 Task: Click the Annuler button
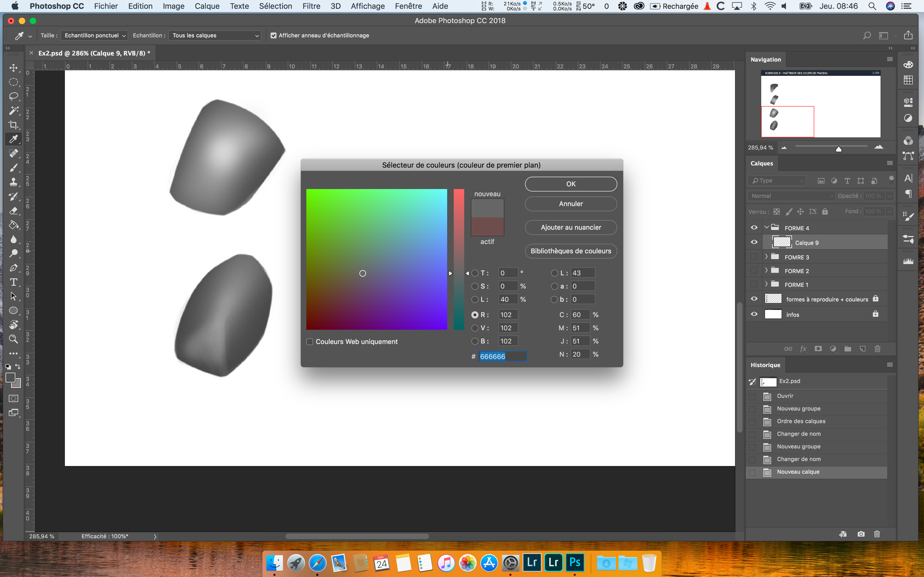click(570, 204)
